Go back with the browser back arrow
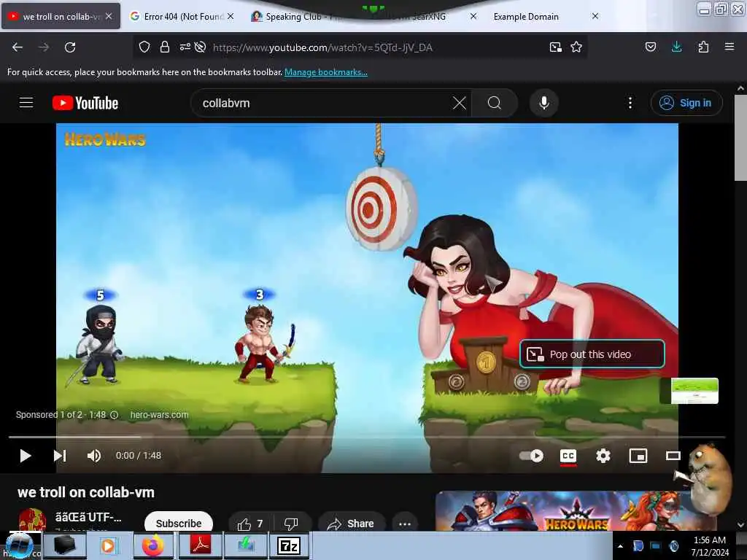747x560 pixels. [x=18, y=47]
